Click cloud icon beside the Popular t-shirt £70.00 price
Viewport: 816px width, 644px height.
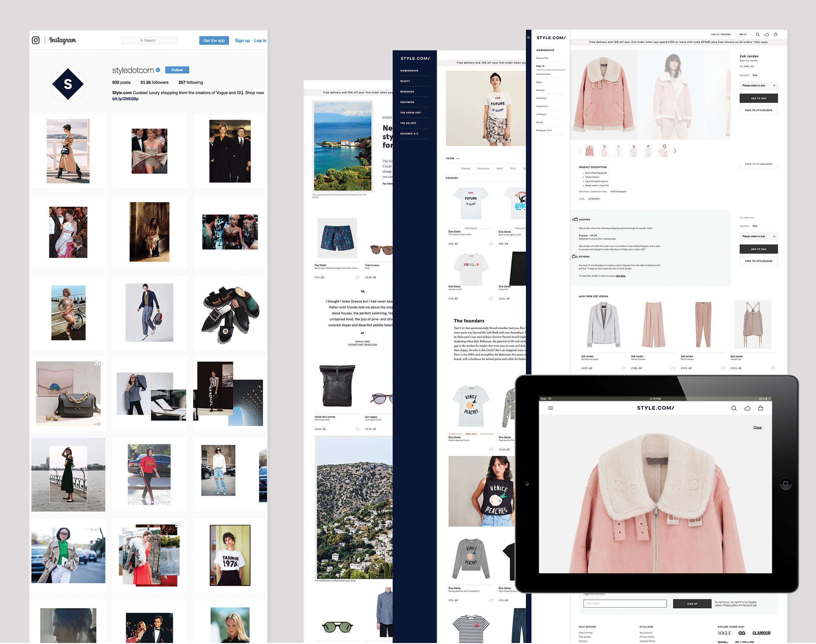491,298
